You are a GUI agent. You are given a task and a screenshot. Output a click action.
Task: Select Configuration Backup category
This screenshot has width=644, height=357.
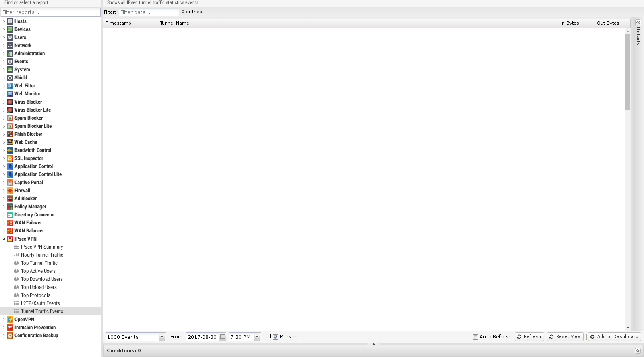pos(36,336)
